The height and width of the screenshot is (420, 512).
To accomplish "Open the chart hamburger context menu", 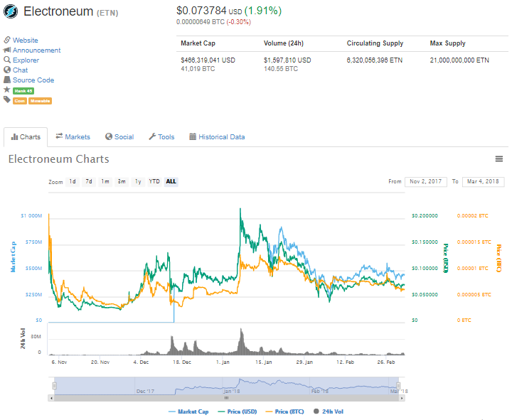I will coord(499,159).
